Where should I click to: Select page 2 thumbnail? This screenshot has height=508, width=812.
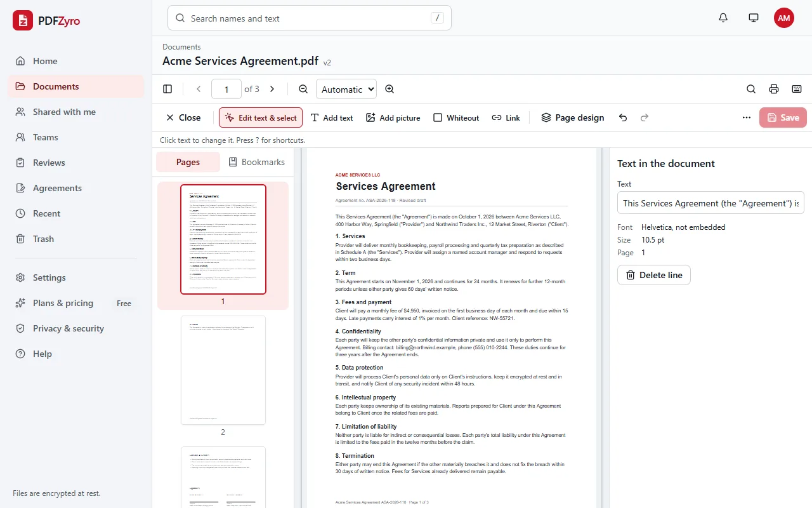[x=223, y=370]
